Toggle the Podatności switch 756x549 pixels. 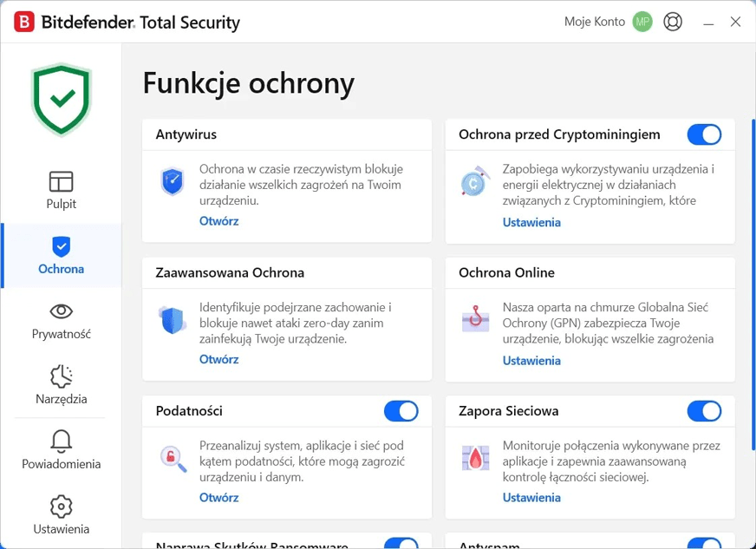pyautogui.click(x=401, y=411)
